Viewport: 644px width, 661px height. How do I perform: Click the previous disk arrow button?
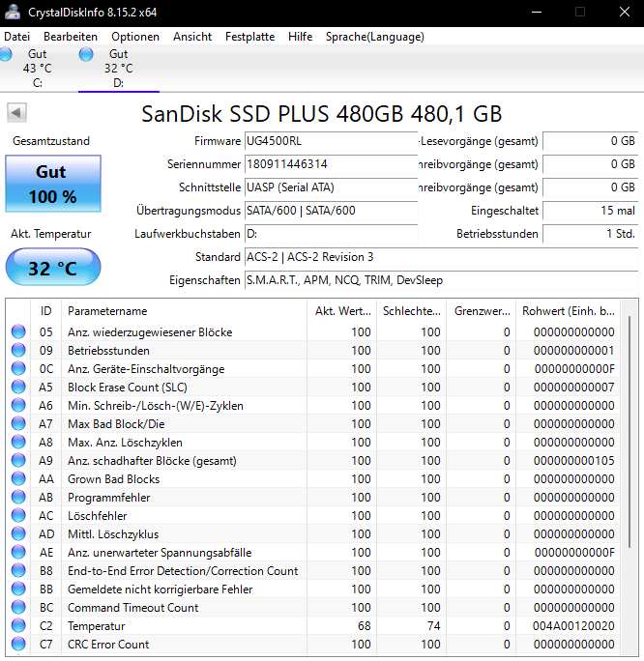pyautogui.click(x=16, y=112)
